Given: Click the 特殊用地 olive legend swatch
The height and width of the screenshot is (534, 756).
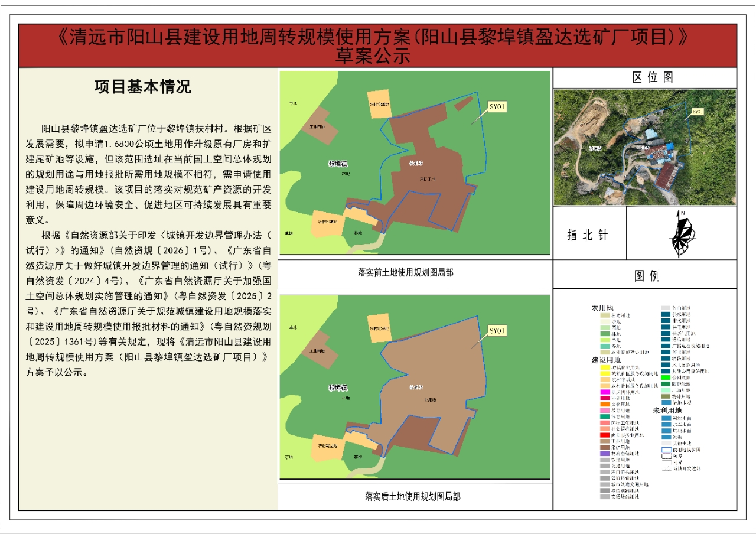Looking at the screenshot, I should 666,396.
